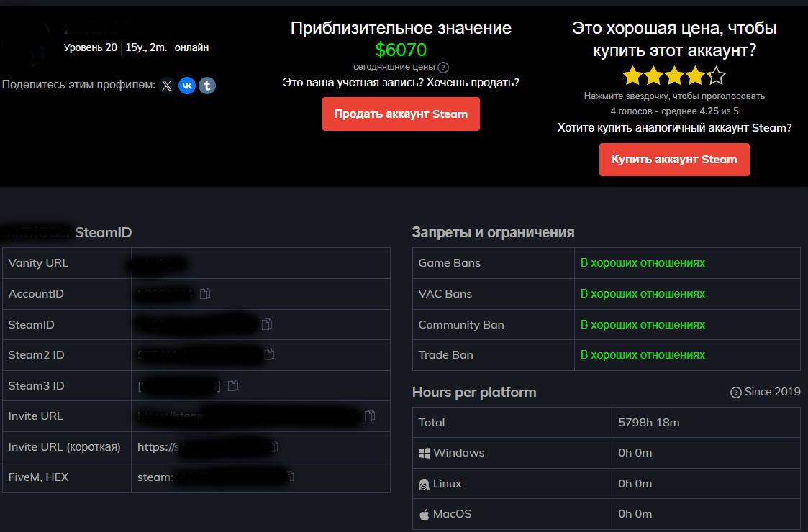Image resolution: width=808 pixels, height=532 pixels.
Task: Click 'Купить аккаунт Steam' button
Action: (x=674, y=160)
